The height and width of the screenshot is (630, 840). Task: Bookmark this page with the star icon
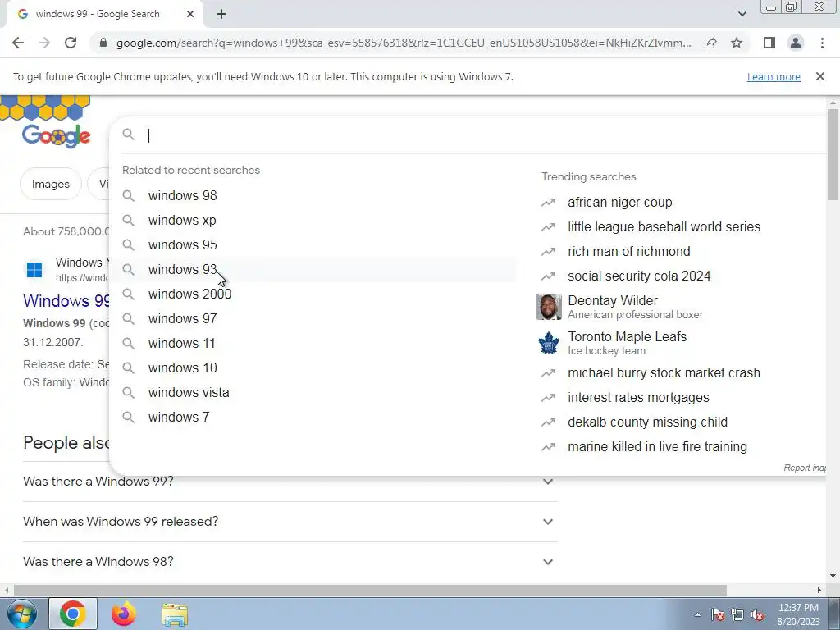(737, 43)
